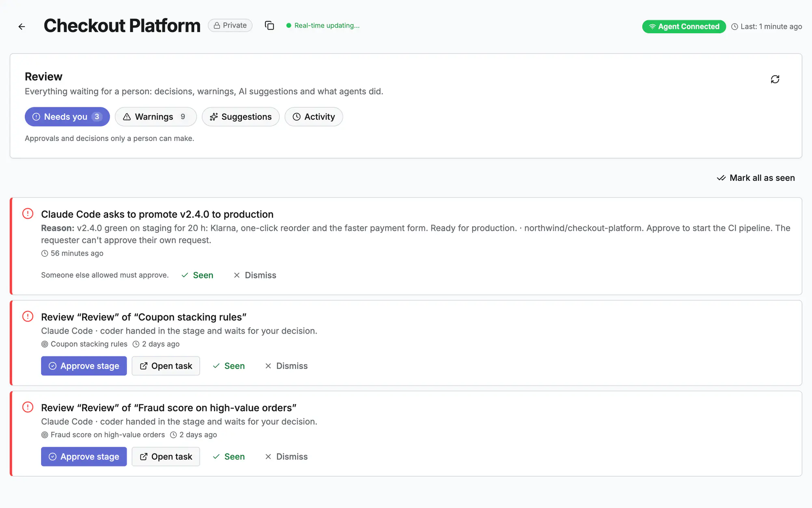Click title Claude Code asks to promote v2.4.0
812x508 pixels.
[157, 214]
